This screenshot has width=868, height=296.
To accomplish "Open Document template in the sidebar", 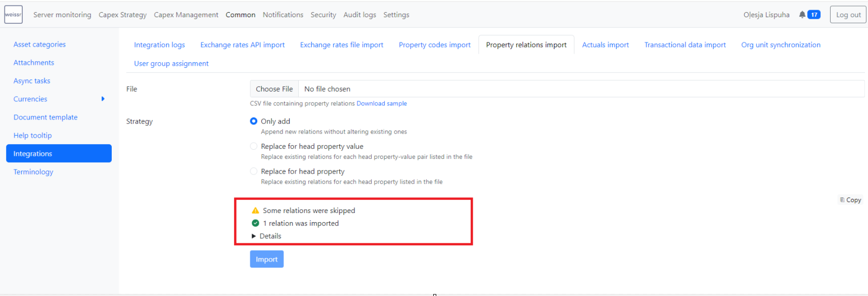I will [x=45, y=117].
